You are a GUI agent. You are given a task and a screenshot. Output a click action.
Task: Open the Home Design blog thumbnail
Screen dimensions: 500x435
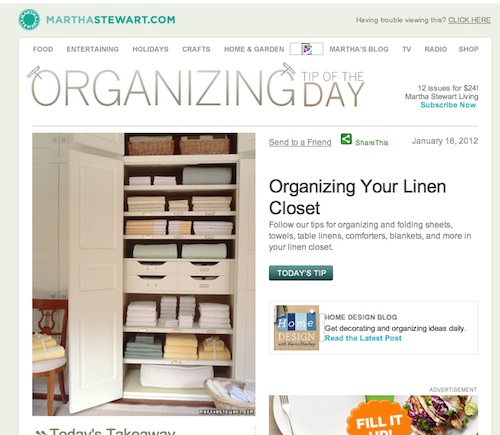click(296, 327)
